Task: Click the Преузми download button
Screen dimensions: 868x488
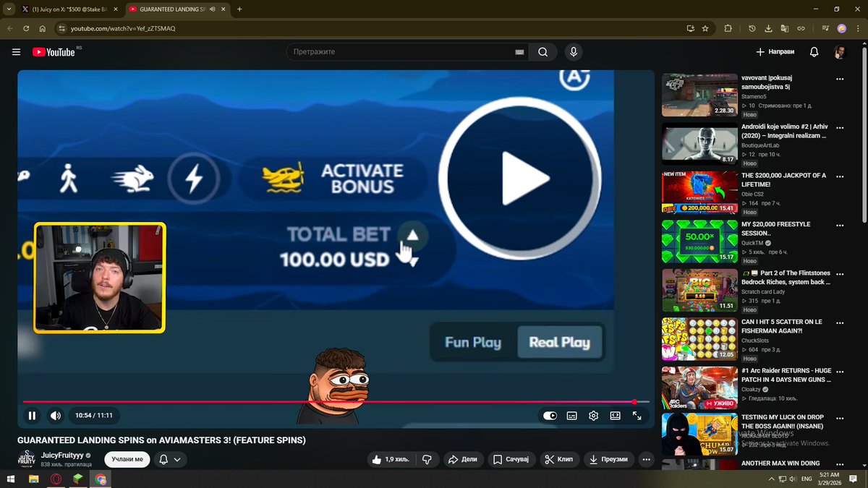Action: pos(609,459)
